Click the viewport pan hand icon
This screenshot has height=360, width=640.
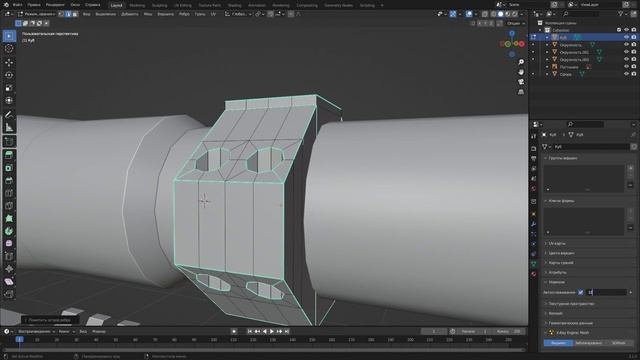[521, 72]
